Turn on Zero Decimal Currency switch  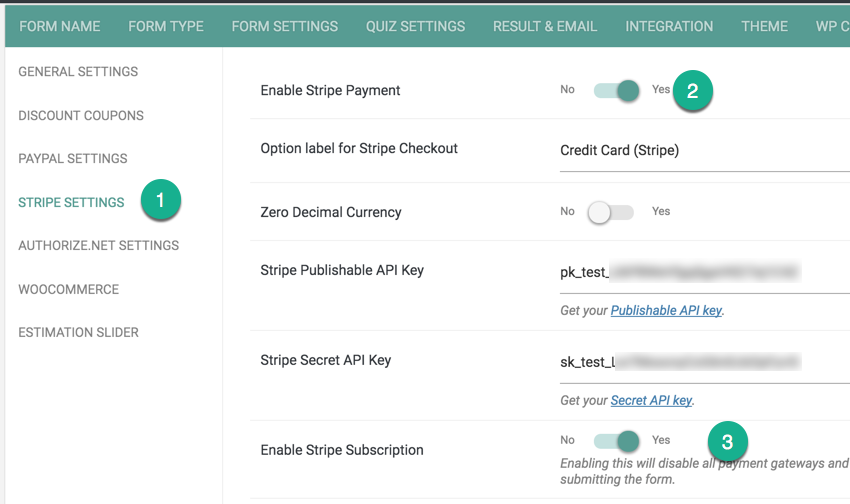[x=610, y=212]
